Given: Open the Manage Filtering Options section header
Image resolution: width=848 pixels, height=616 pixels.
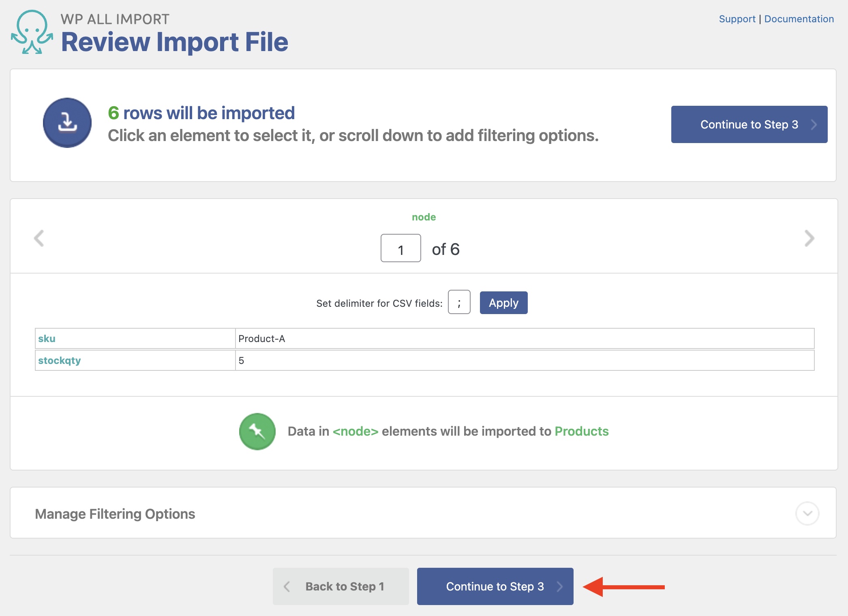Looking at the screenshot, I should pyautogui.click(x=115, y=514).
